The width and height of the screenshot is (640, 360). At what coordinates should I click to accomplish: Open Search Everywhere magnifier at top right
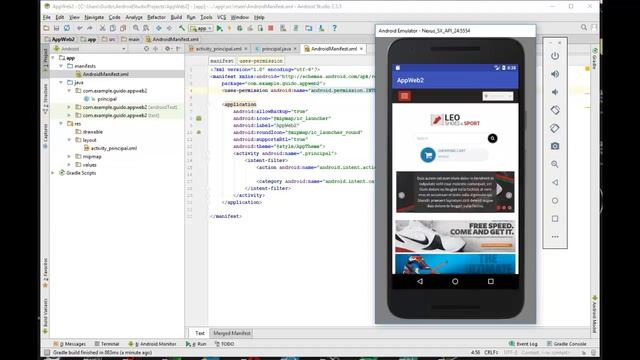(x=584, y=27)
